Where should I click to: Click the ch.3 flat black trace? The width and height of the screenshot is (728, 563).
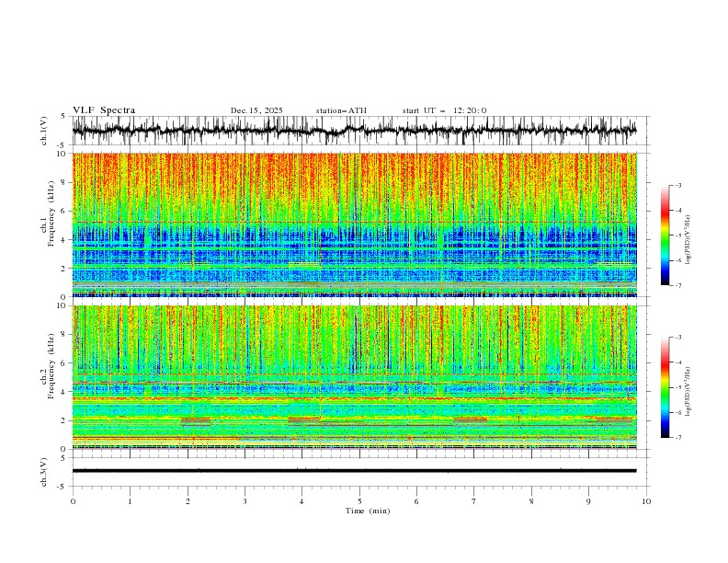click(354, 471)
